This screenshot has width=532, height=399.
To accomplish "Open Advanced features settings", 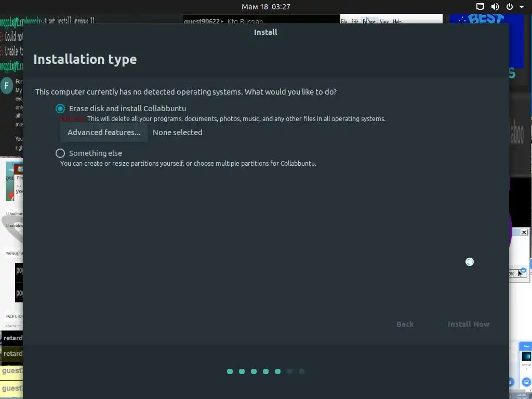I will tap(104, 132).
